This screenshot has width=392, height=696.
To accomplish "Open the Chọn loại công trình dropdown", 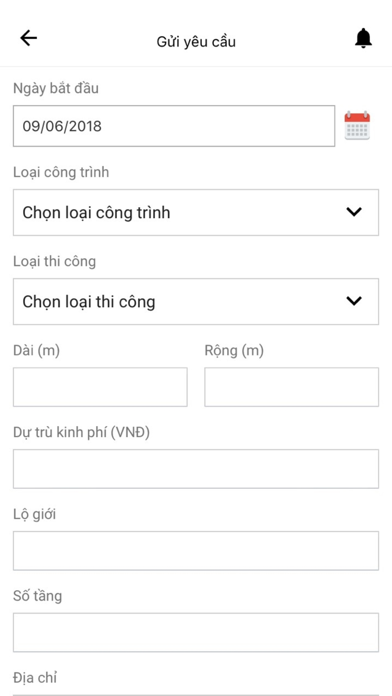I will [196, 213].
